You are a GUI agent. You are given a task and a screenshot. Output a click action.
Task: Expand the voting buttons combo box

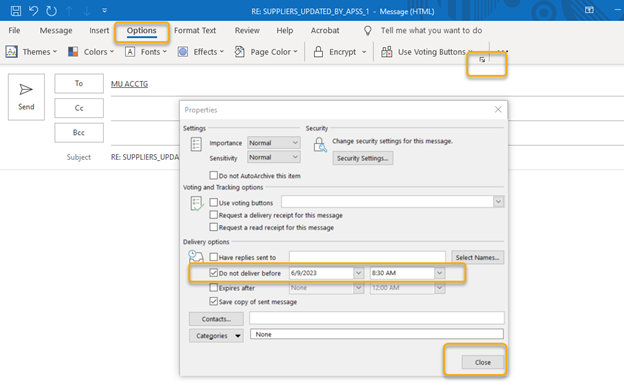[x=498, y=202]
